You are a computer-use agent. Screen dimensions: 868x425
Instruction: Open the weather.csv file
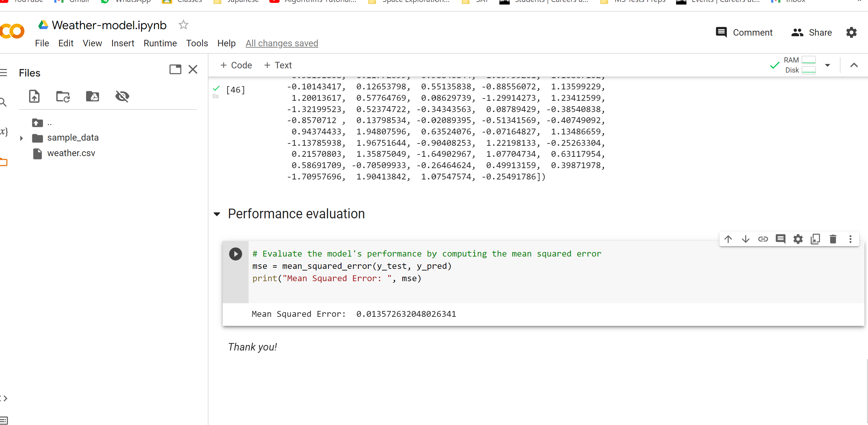[x=71, y=153]
